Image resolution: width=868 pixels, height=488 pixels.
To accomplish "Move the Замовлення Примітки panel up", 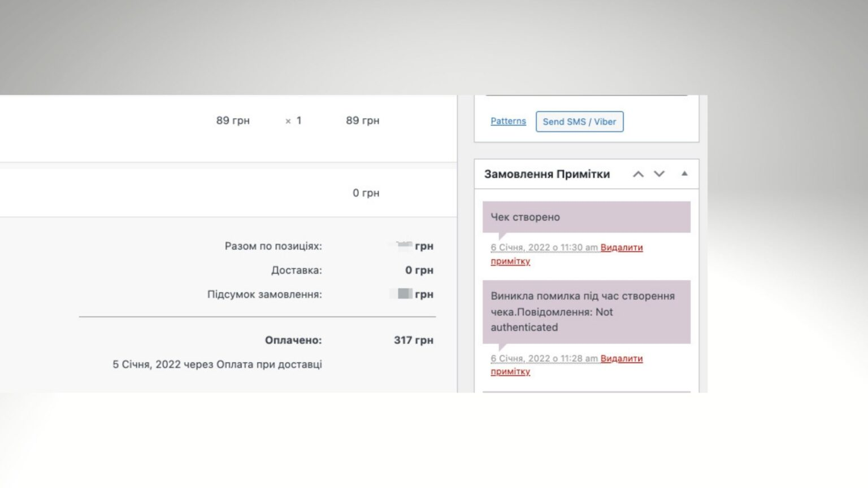I will [638, 174].
